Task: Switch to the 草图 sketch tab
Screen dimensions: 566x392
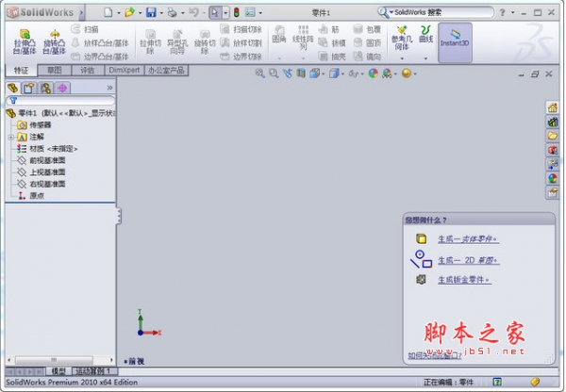Action: click(x=56, y=71)
